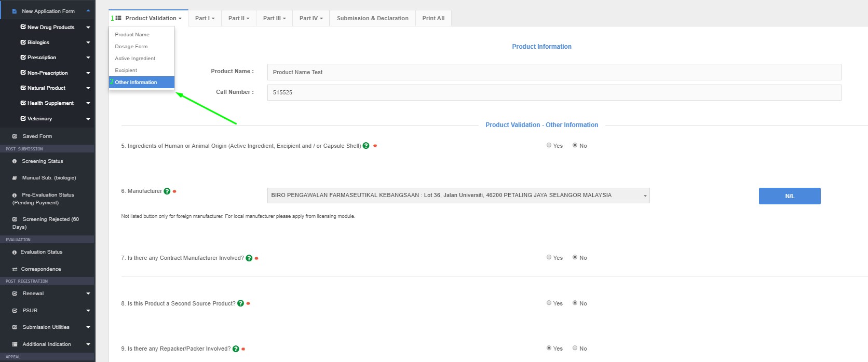868x362 pixels.
Task: Expand the Part I tab dropdown
Action: pyautogui.click(x=205, y=18)
